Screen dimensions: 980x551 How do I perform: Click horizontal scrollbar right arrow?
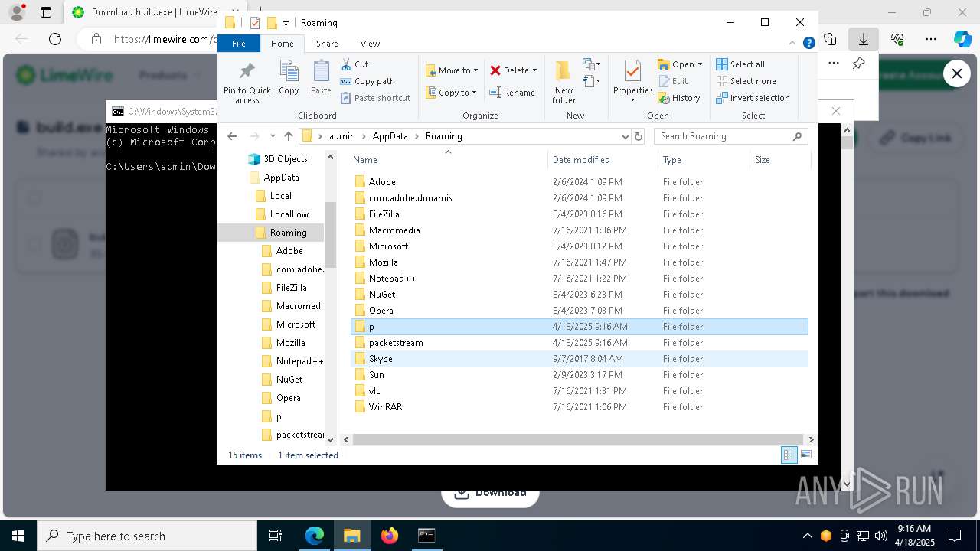[811, 439]
